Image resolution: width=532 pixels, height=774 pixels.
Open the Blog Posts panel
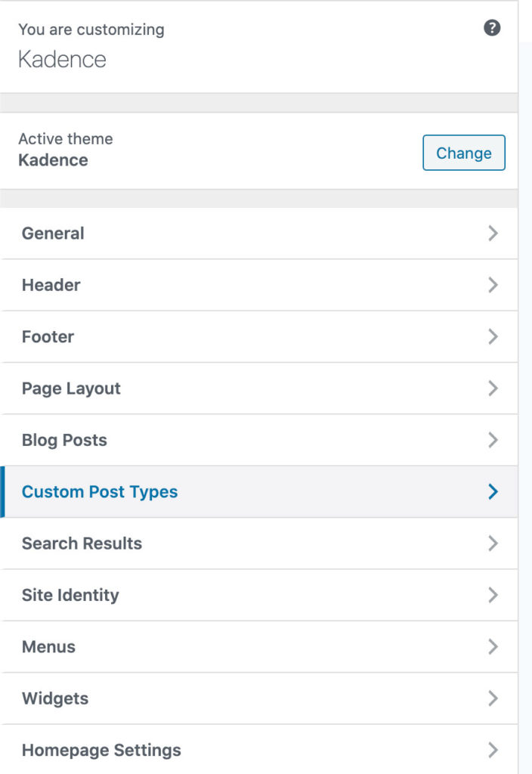coord(258,440)
